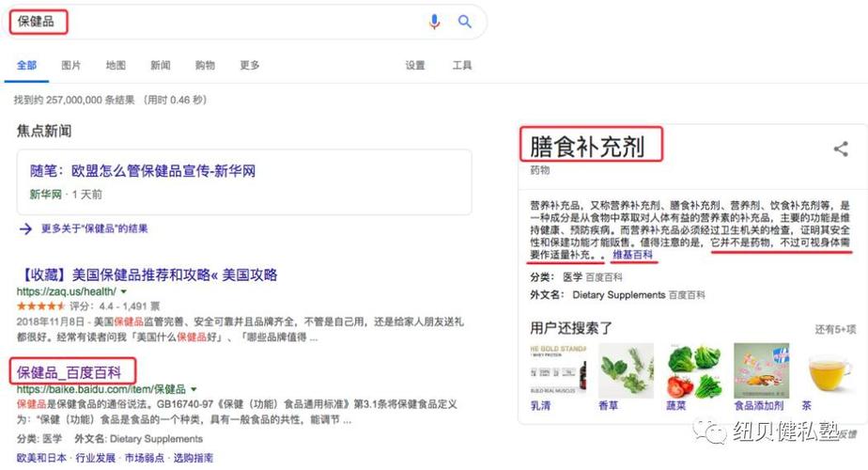
Task: Share the 膳食补充剂 knowledge panel
Action: click(x=841, y=149)
